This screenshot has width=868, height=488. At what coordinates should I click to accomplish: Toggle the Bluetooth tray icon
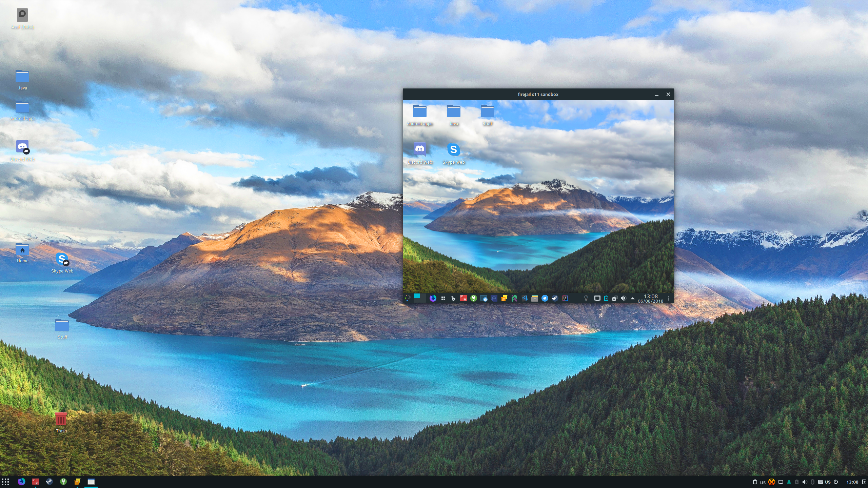[x=812, y=482]
